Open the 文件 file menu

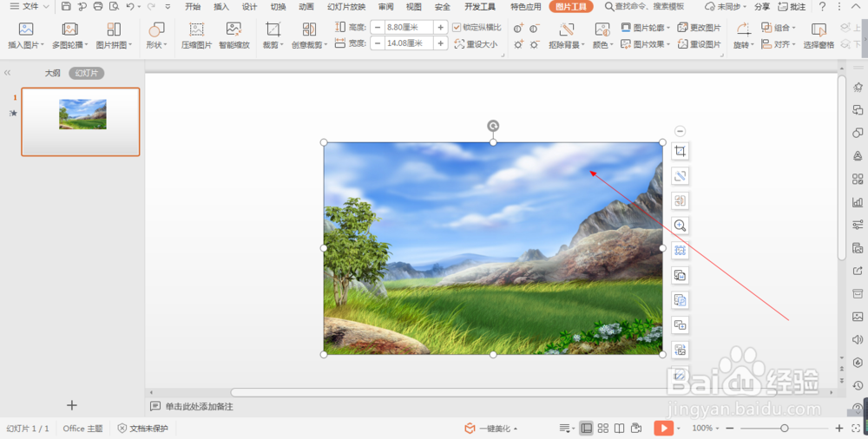click(x=30, y=7)
